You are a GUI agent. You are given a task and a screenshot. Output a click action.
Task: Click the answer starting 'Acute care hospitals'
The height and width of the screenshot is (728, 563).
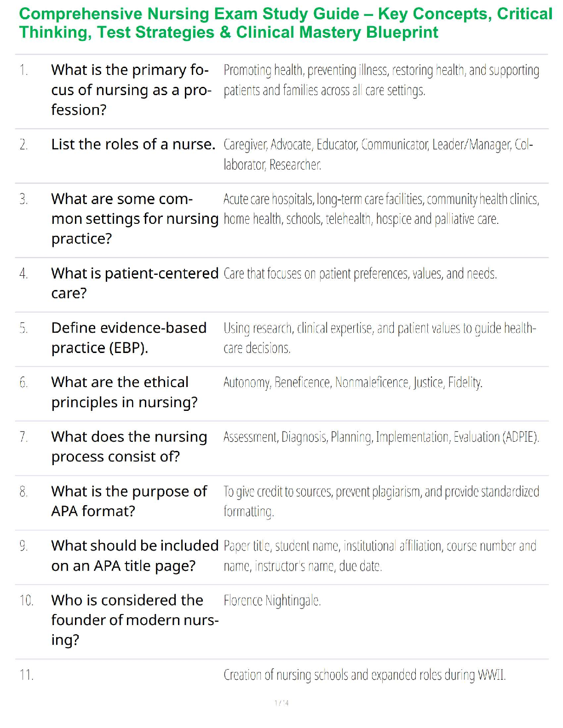pyautogui.click(x=381, y=209)
